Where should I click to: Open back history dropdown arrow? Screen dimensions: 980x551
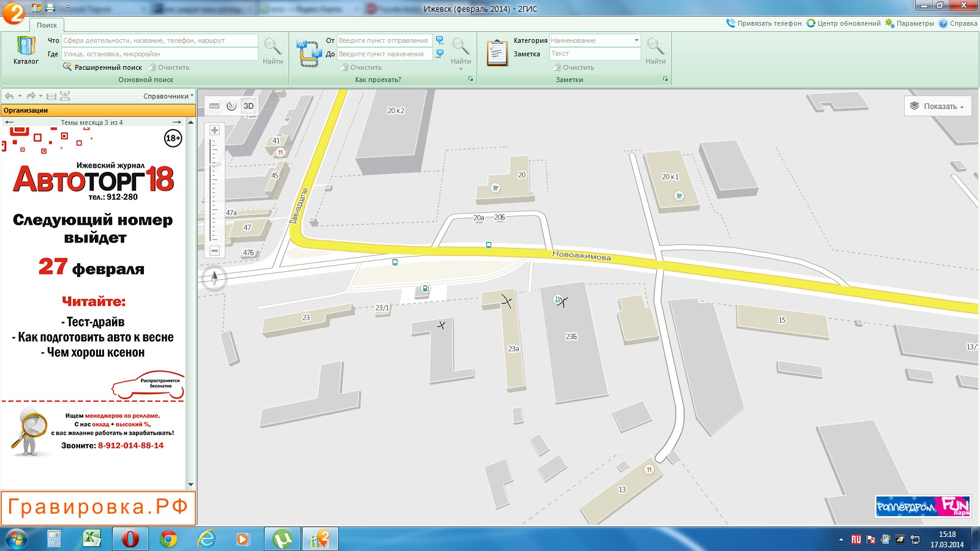[x=20, y=96]
